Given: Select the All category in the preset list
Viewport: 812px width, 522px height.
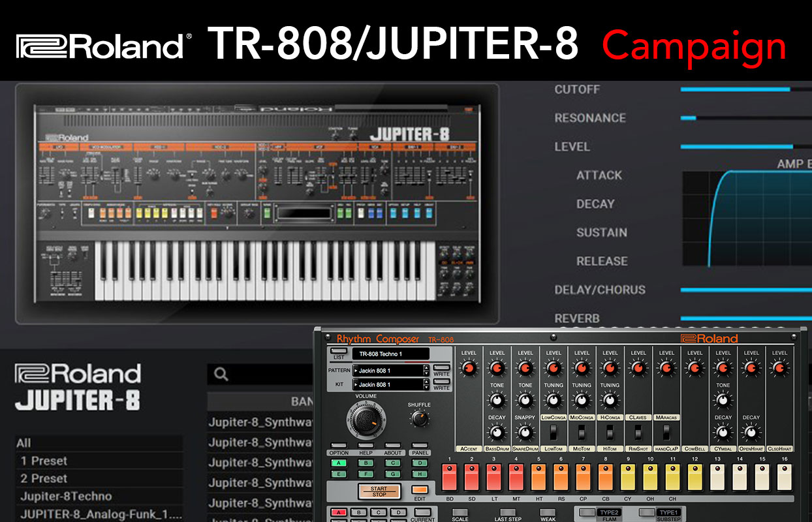Looking at the screenshot, I should (99, 443).
